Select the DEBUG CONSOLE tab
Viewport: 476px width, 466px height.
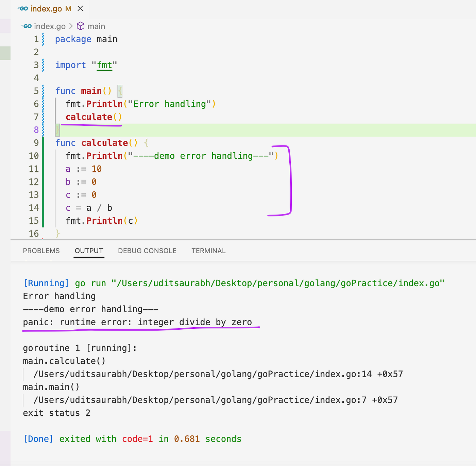coord(147,251)
